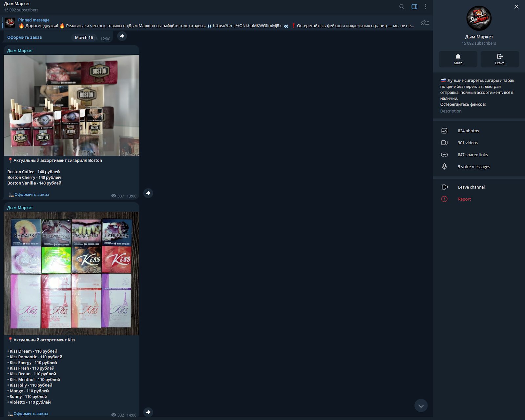Click the channel description text

coord(477,92)
